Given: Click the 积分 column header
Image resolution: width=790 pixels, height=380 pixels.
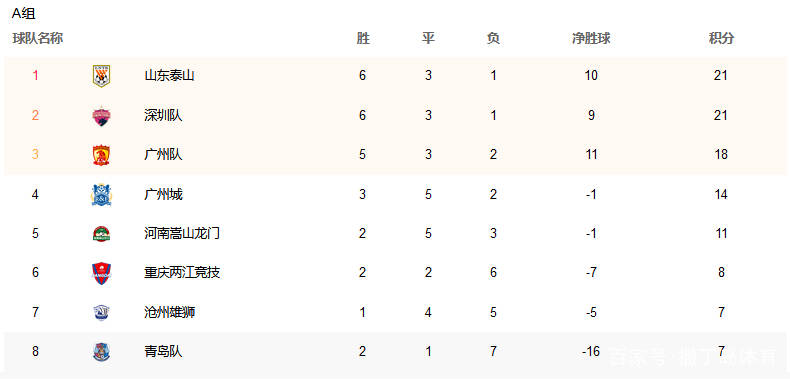Looking at the screenshot, I should tap(721, 38).
